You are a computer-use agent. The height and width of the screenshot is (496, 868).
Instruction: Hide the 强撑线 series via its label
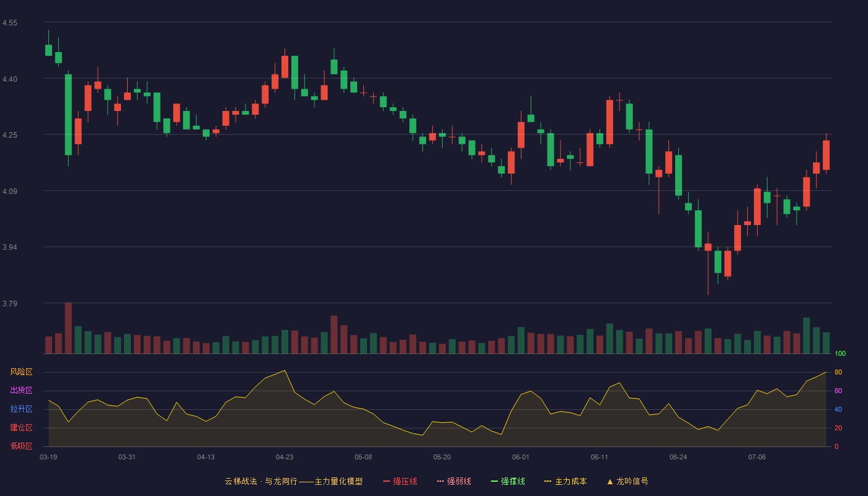(x=513, y=481)
